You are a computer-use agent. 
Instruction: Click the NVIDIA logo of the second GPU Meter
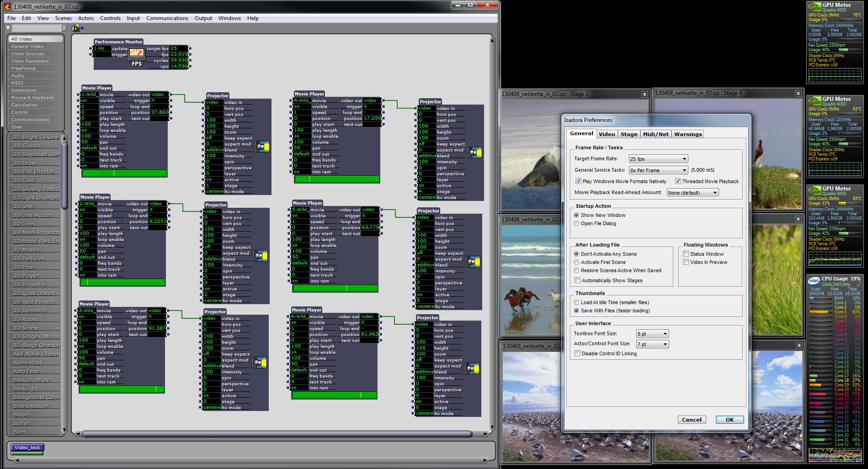(814, 100)
